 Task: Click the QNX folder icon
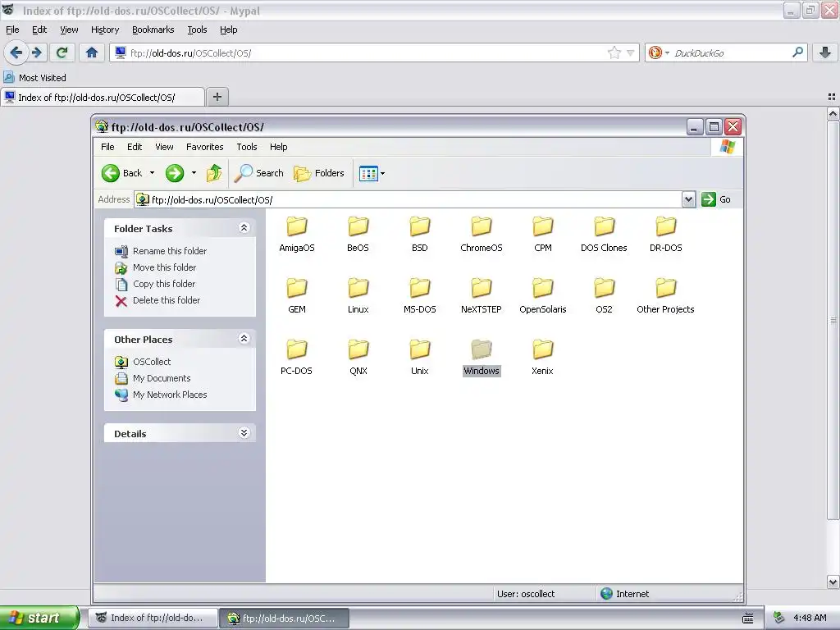pos(358,349)
